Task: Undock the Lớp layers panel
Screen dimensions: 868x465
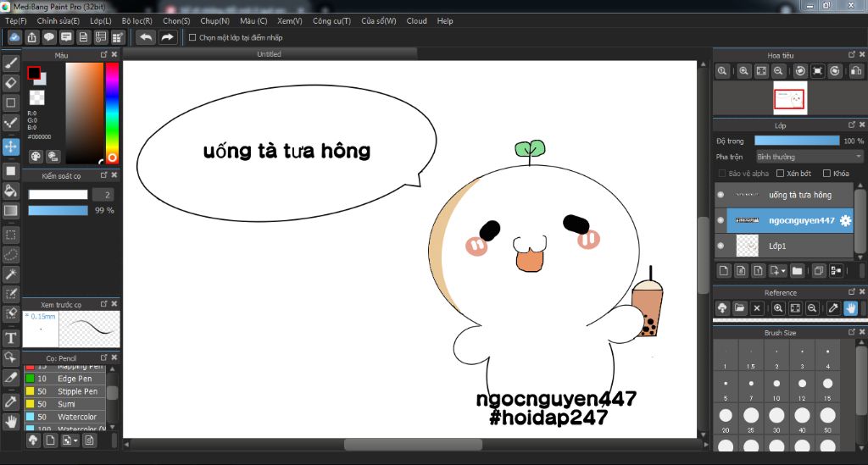Action: click(852, 125)
